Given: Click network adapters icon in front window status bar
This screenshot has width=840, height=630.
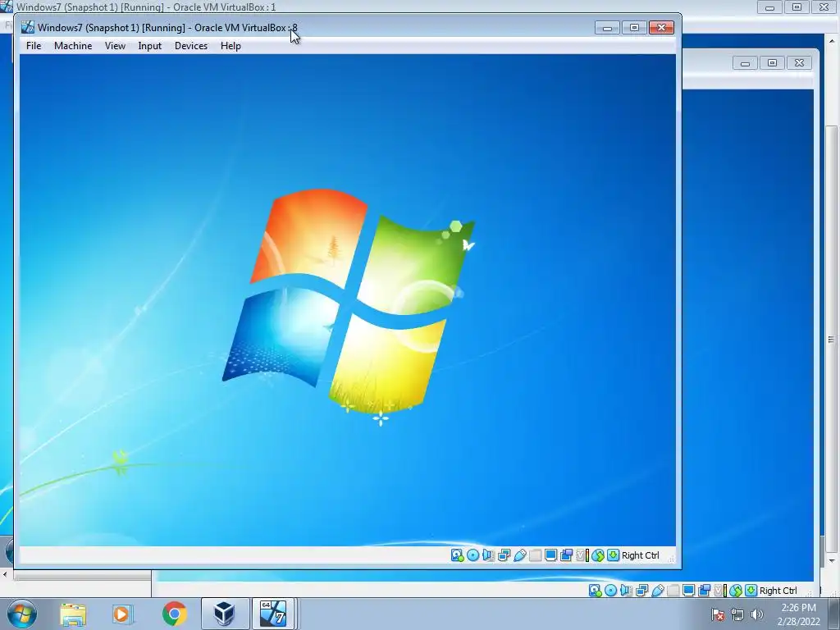Looking at the screenshot, I should [x=504, y=555].
